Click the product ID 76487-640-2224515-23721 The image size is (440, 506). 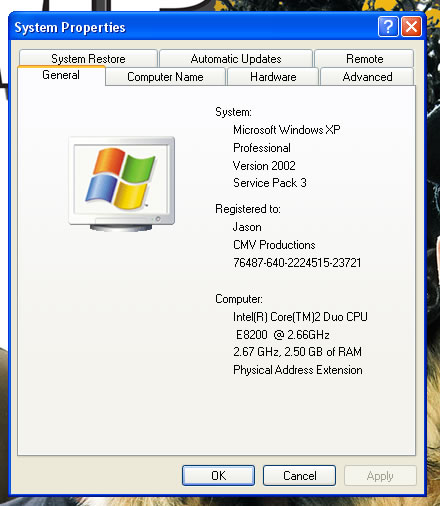(x=297, y=263)
